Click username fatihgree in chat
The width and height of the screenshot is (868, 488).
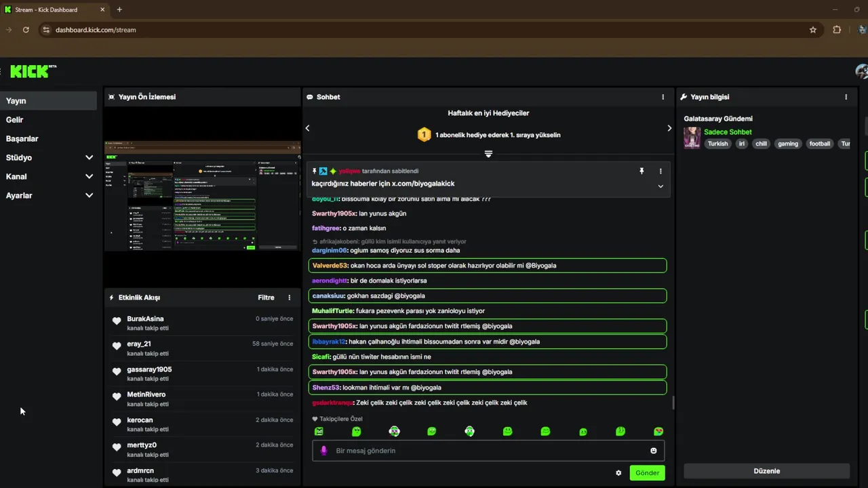tap(327, 228)
